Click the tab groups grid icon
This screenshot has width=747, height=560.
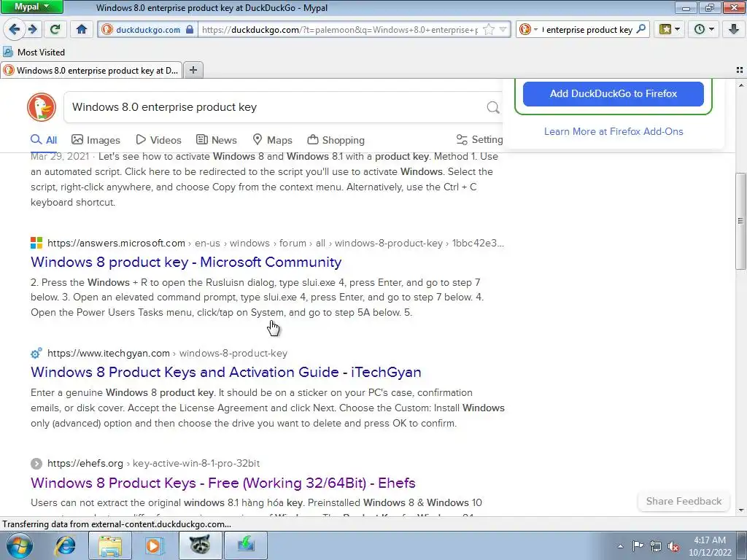tap(740, 71)
